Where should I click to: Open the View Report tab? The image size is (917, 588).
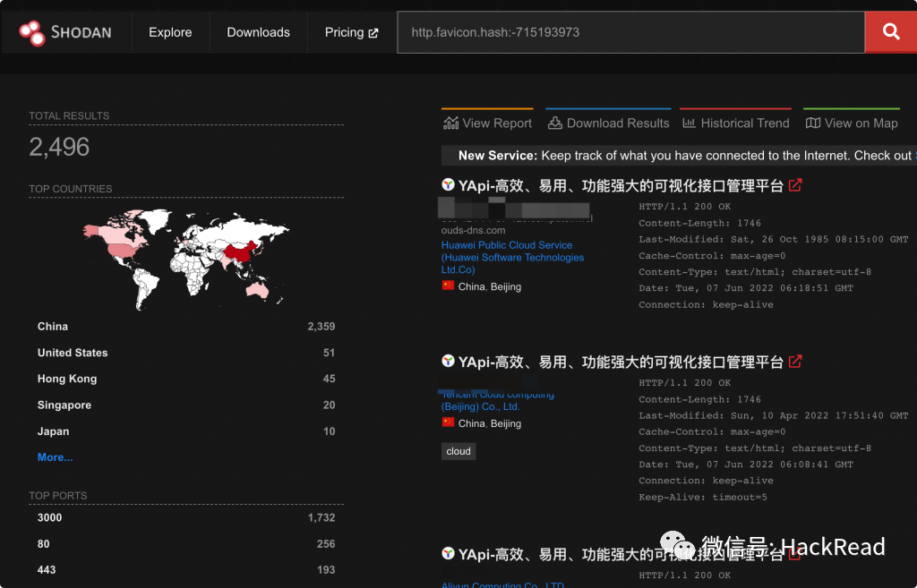(488, 123)
